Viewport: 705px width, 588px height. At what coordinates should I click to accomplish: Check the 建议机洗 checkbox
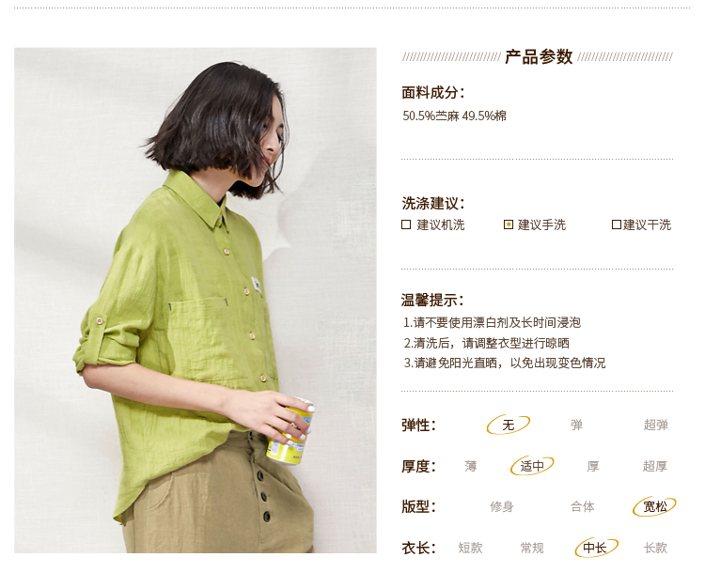click(406, 224)
